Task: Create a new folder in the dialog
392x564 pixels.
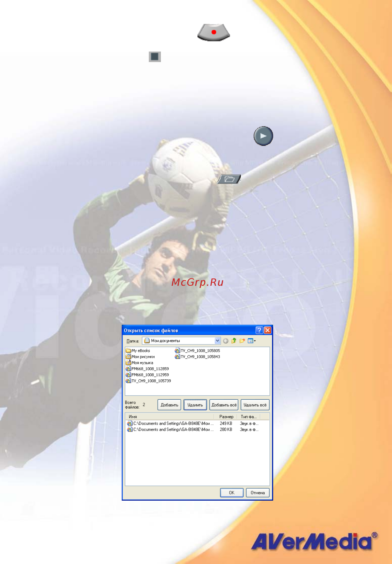Action: pyautogui.click(x=242, y=341)
